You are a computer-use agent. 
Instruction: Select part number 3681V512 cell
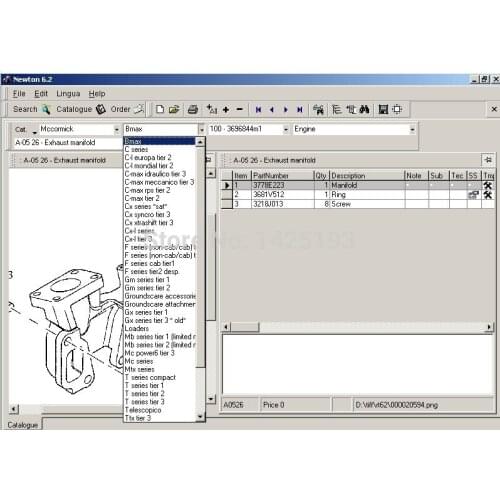pyautogui.click(x=283, y=195)
